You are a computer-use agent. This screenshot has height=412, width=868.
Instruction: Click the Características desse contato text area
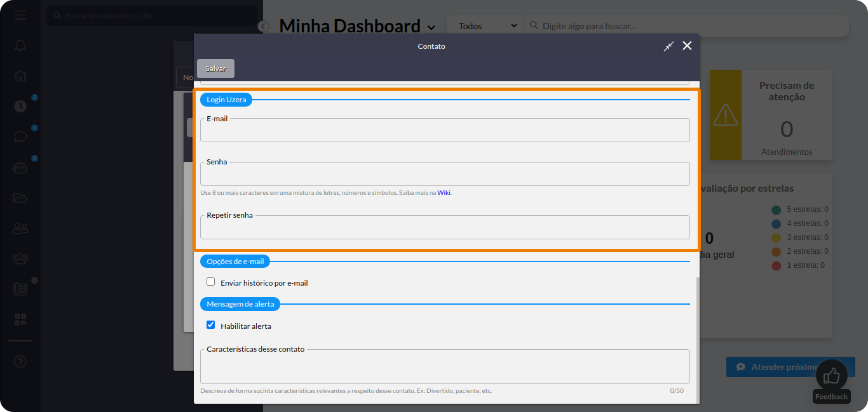pos(445,366)
